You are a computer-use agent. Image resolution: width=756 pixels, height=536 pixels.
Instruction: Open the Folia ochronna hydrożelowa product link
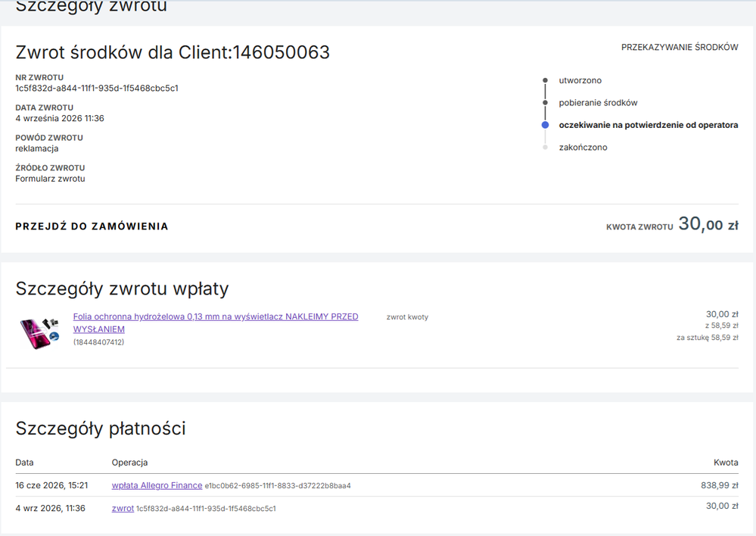[x=216, y=323]
